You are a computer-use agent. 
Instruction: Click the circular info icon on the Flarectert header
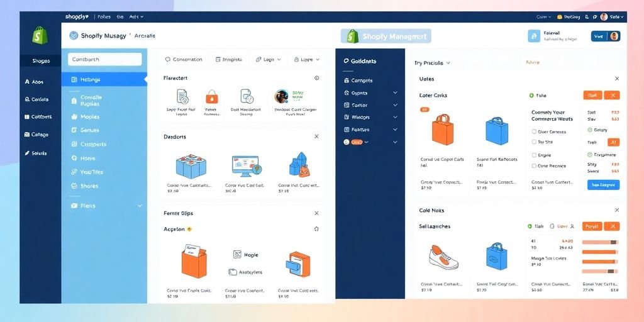click(x=317, y=78)
